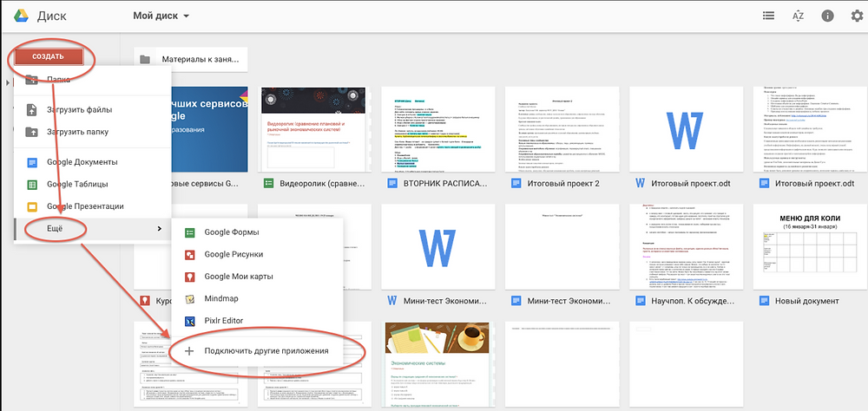Switch to list view icon

pos(768,16)
